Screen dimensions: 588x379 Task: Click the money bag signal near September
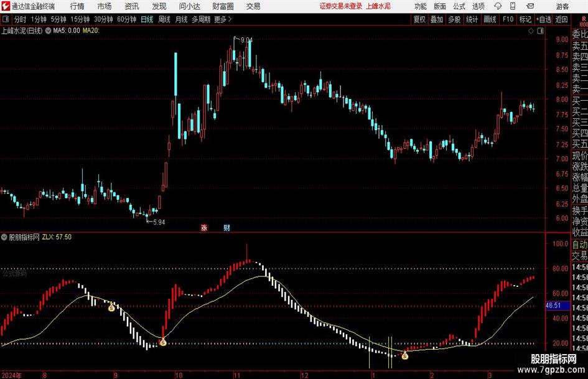point(111,307)
